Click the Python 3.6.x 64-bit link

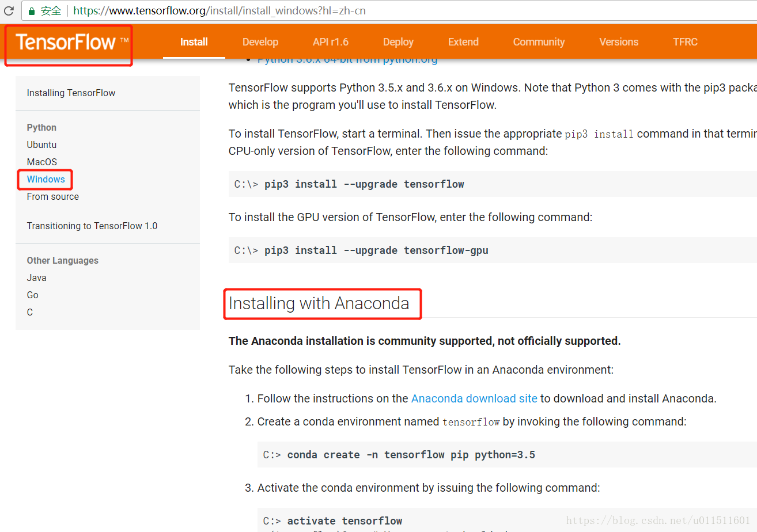tap(347, 59)
